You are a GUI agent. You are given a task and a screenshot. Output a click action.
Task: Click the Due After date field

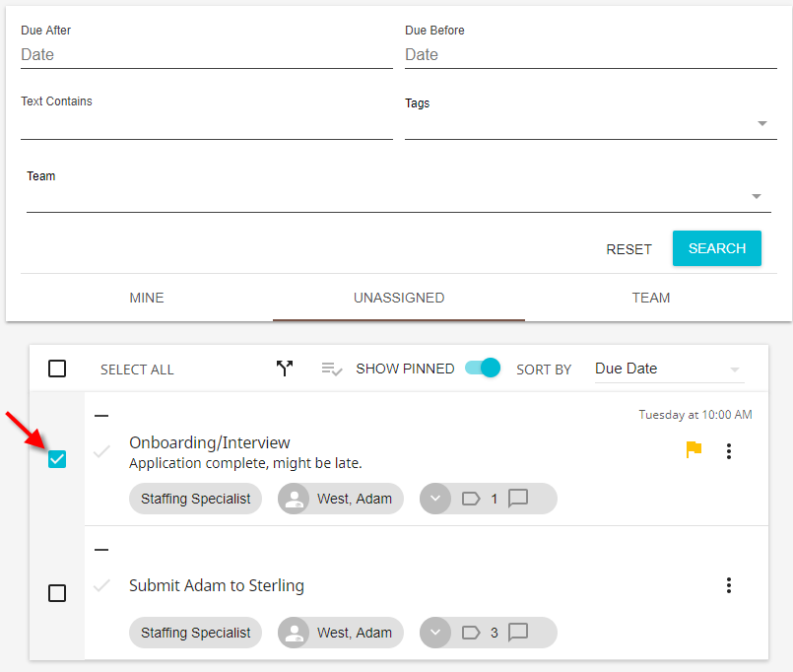pyautogui.click(x=206, y=55)
